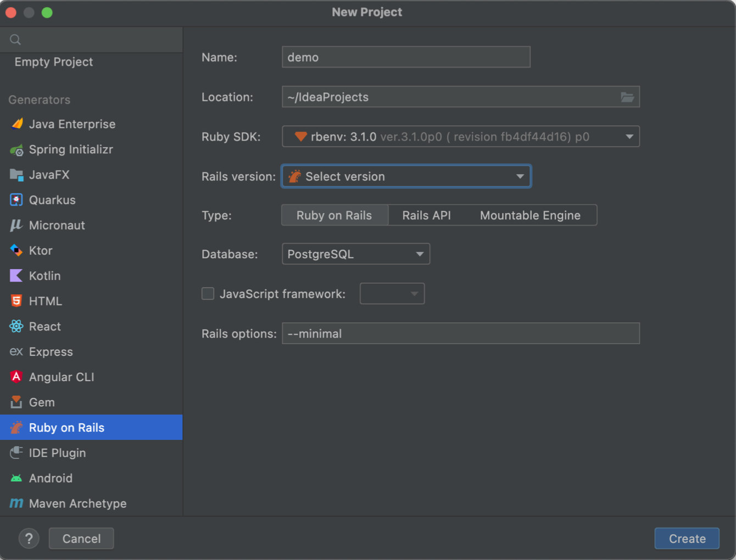
Task: Enable the JavaScript framework checkbox
Action: pos(208,294)
